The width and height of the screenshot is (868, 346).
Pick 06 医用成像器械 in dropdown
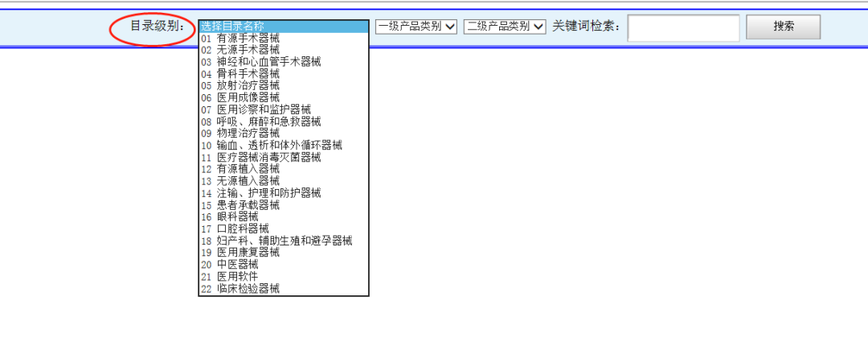coord(284,98)
